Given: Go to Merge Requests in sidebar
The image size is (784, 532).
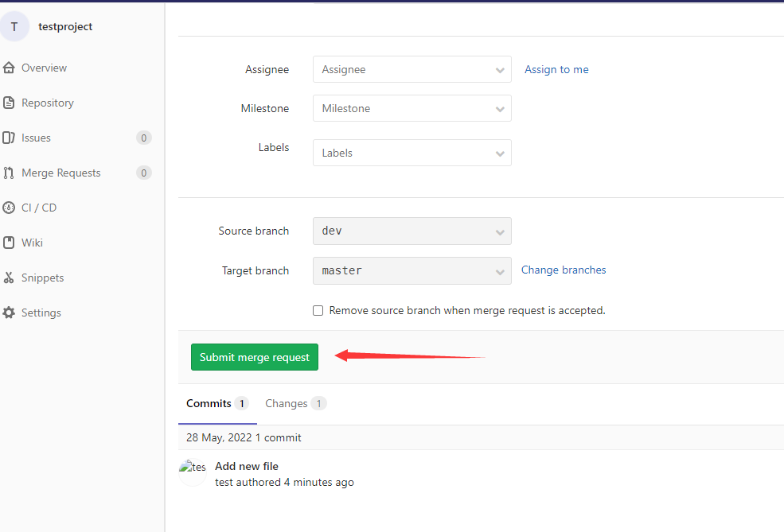Looking at the screenshot, I should [61, 173].
